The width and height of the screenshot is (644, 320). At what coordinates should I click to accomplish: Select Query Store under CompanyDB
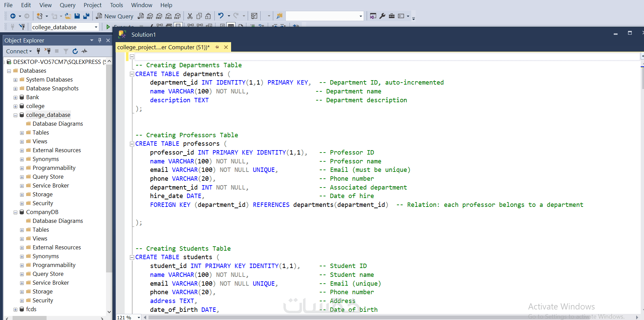coord(48,274)
